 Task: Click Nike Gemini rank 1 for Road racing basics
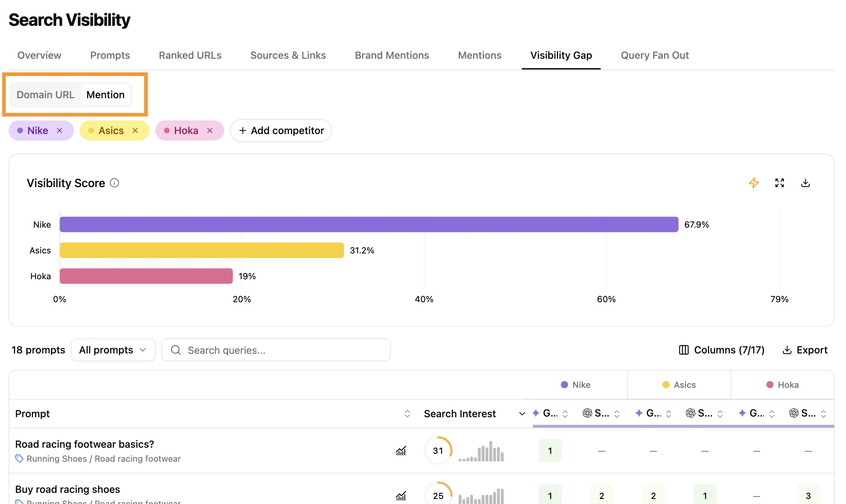550,451
